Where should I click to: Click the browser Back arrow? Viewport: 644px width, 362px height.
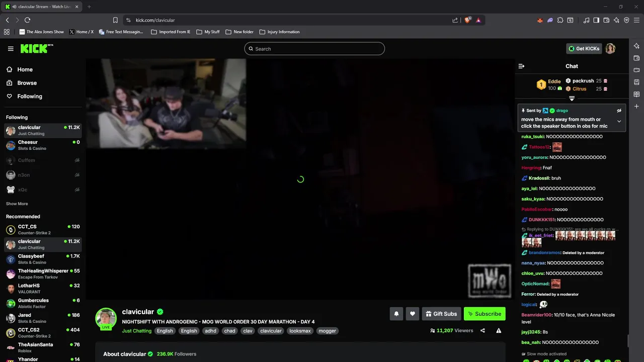click(x=7, y=20)
